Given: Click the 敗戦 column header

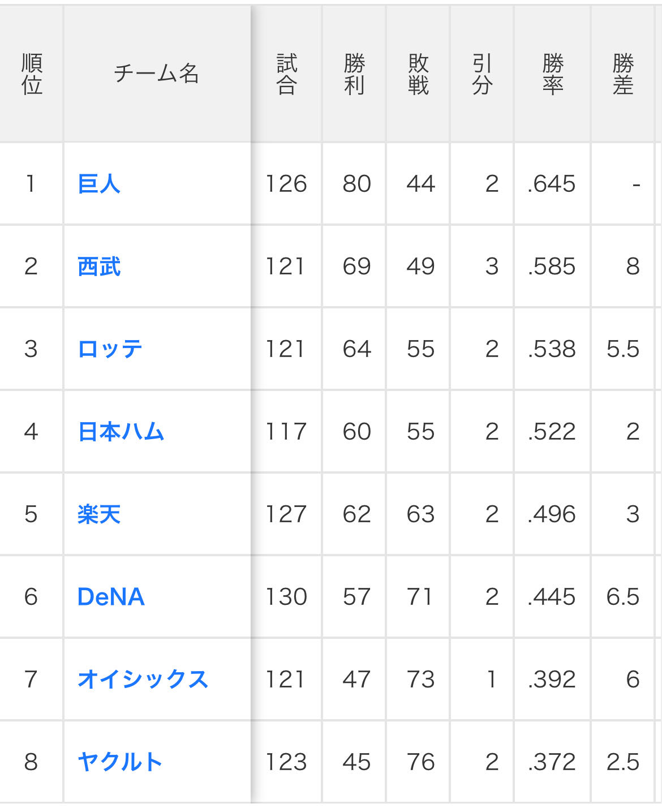Looking at the screenshot, I should [418, 74].
